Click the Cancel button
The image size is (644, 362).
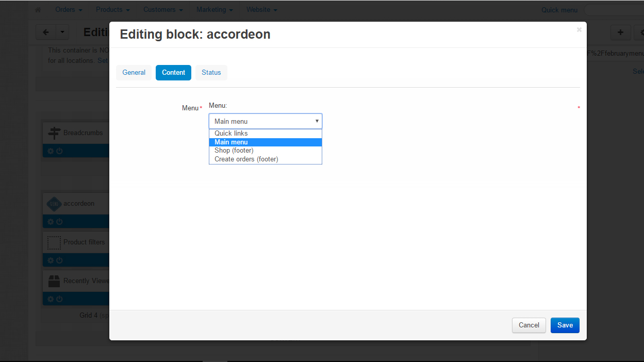point(529,325)
